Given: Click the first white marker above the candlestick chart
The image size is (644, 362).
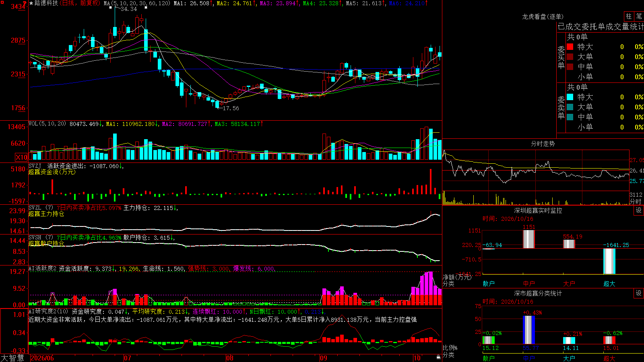Looking at the screenshot, I should [111, 7].
